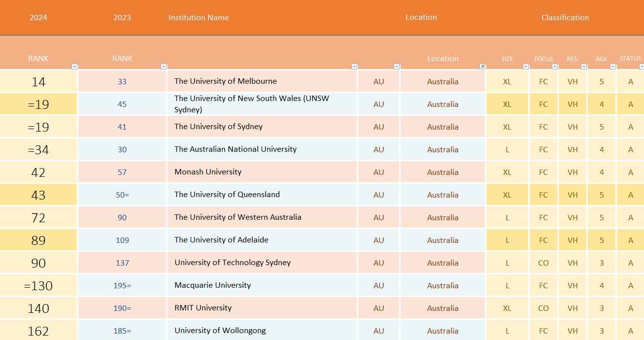Open the AGE column filter dropdown
Viewport: 644px width, 340px height.
613,67
